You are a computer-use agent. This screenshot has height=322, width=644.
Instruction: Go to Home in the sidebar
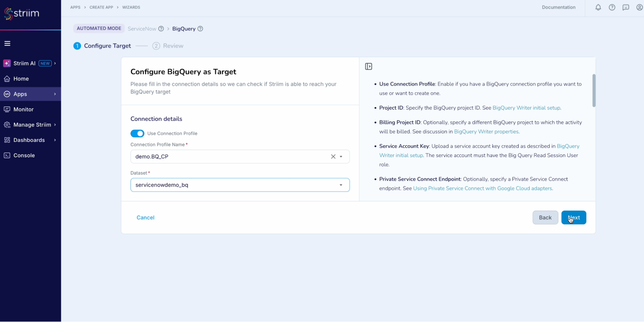point(30,79)
